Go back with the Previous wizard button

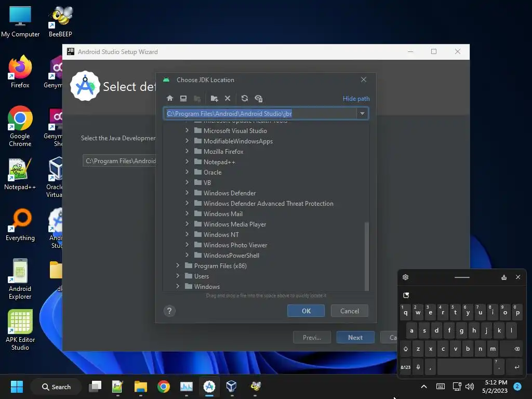[x=312, y=338]
